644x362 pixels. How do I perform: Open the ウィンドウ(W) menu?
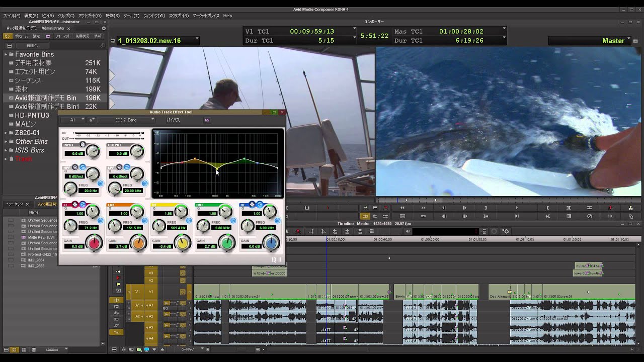click(154, 16)
